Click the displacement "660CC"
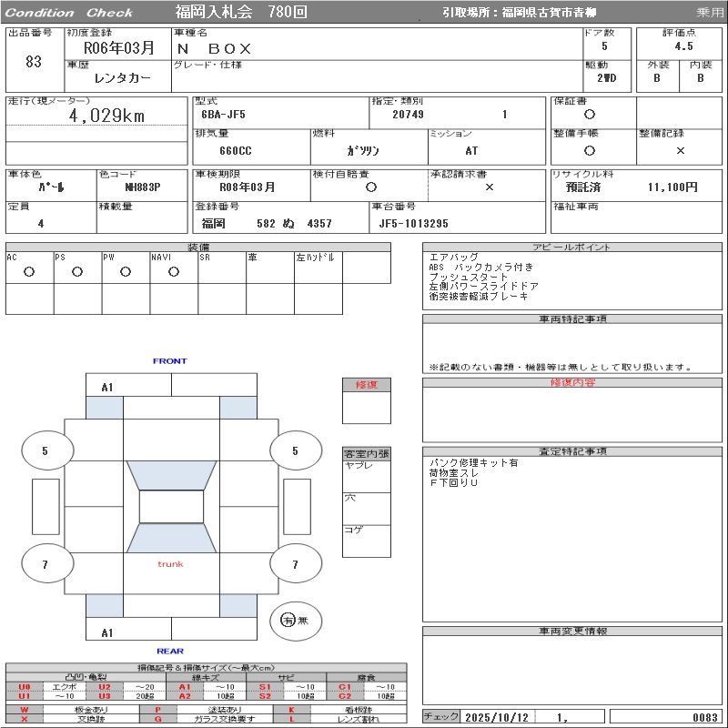The height and width of the screenshot is (728, 728). 236,151
